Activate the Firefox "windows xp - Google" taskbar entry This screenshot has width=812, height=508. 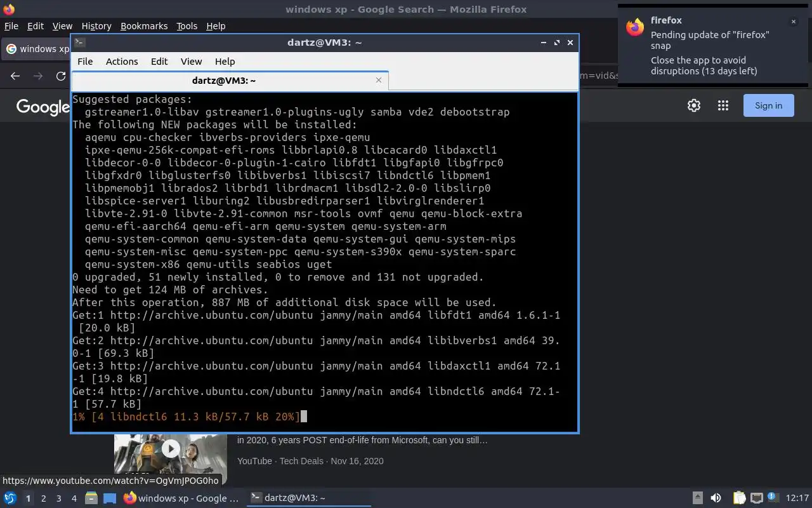click(181, 498)
